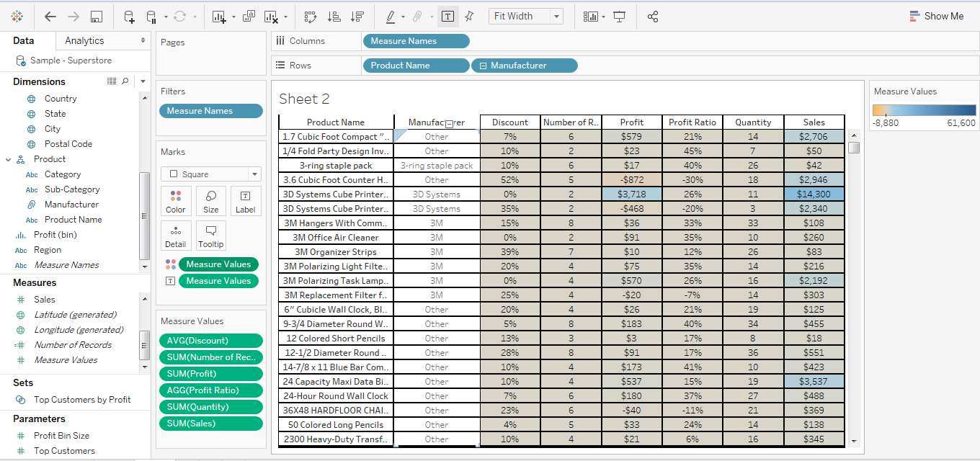Select the Country dimension

pos(61,99)
